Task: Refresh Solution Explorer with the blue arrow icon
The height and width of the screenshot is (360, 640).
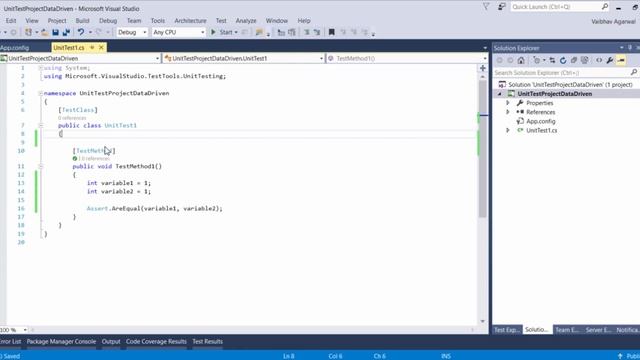Action: [x=563, y=60]
